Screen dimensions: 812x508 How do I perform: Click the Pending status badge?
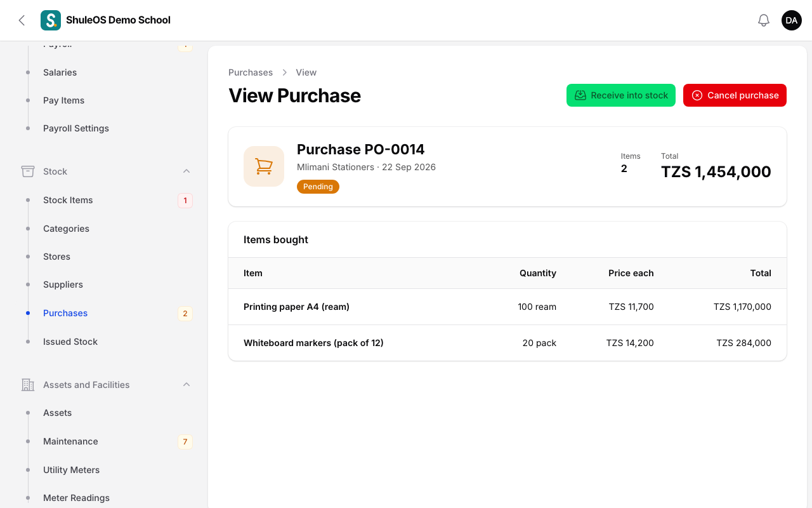pyautogui.click(x=318, y=187)
